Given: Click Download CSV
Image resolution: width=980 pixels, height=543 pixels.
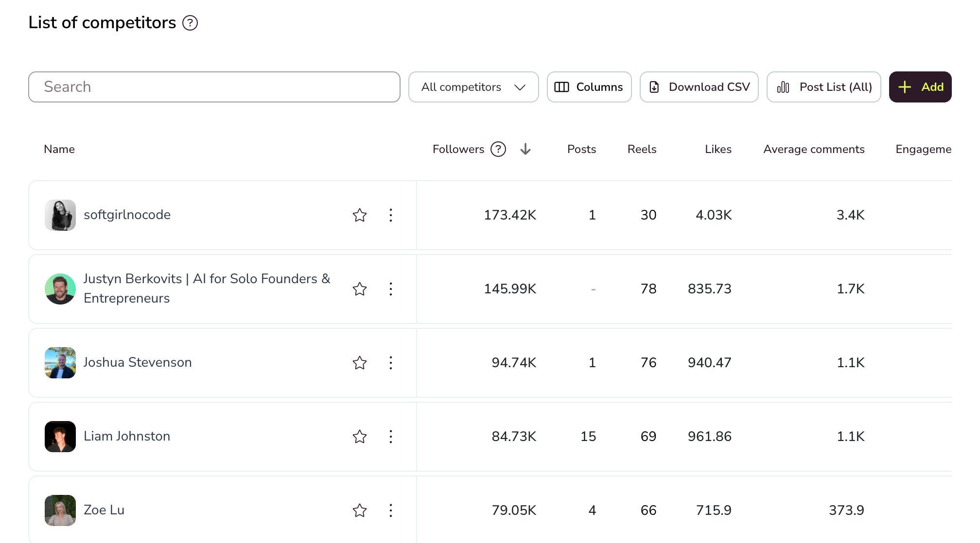Looking at the screenshot, I should point(699,87).
